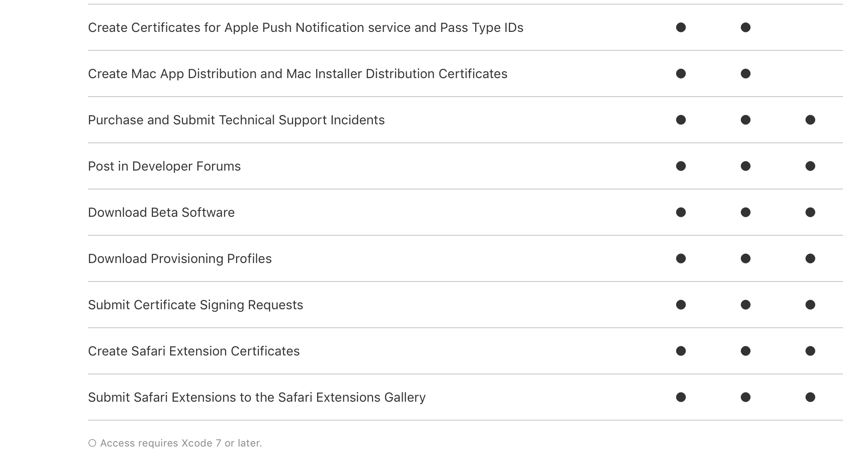The image size is (868, 453).
Task: Click the "Download Provisioning Profiles" label
Action: click(180, 259)
